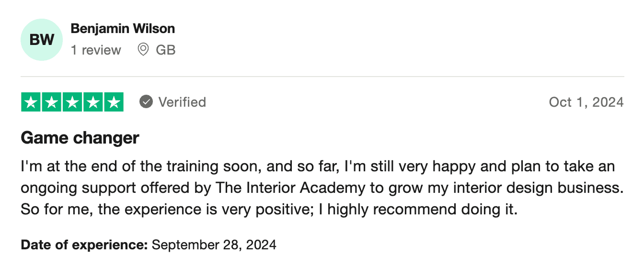Click the BW avatar circle

tap(42, 40)
